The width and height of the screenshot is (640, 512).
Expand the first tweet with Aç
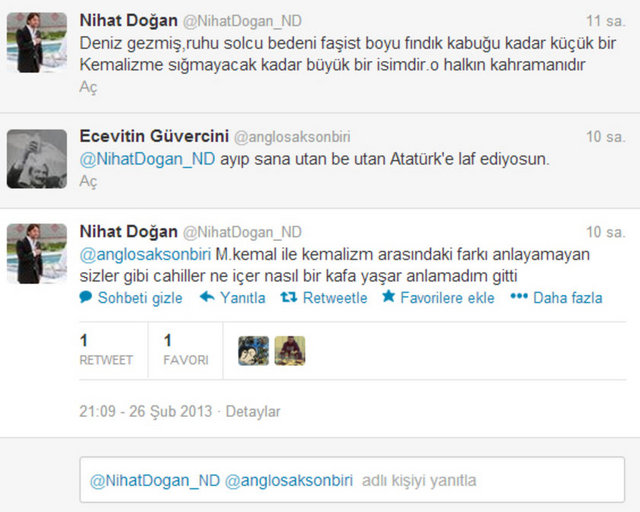[88, 87]
